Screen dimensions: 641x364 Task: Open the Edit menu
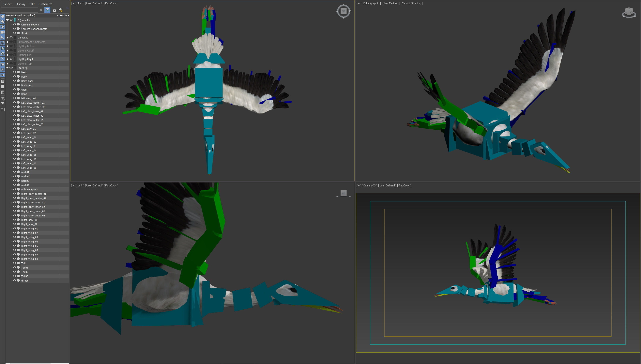(32, 4)
